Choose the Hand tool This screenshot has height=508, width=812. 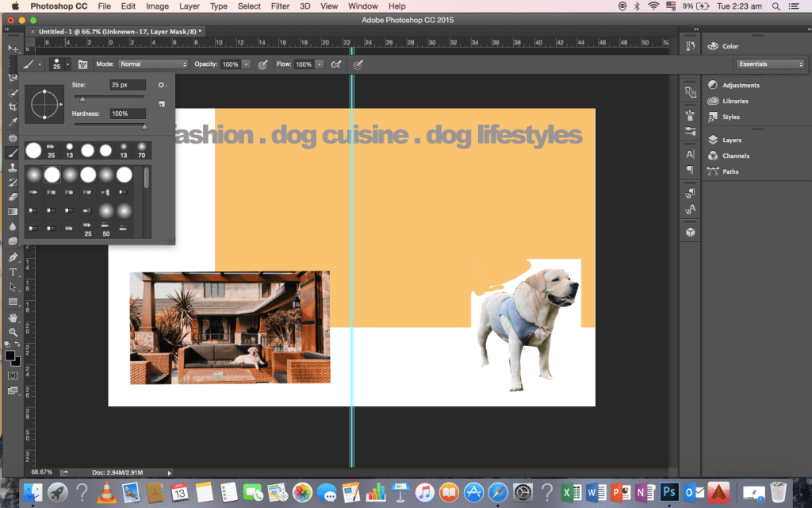coord(13,317)
